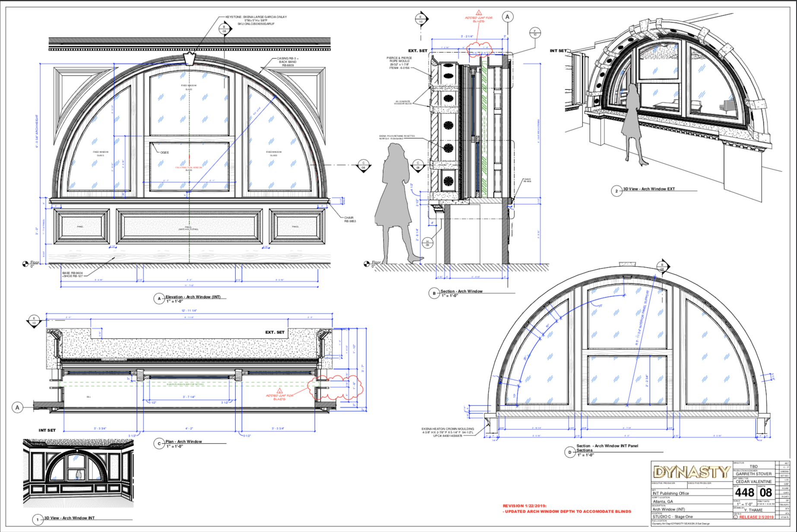Select the view tag D for the Panel Sections title
Screen dimensions: 797x532
[570, 452]
